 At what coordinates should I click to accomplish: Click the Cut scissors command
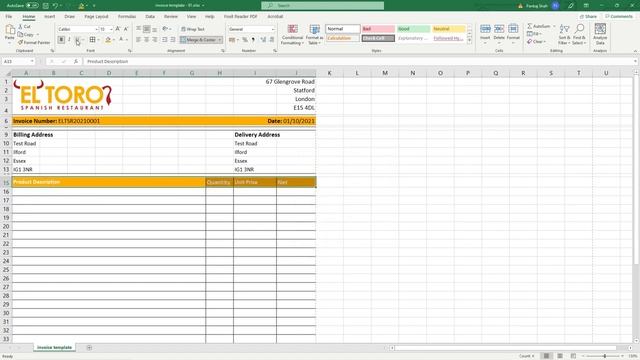pos(24,27)
